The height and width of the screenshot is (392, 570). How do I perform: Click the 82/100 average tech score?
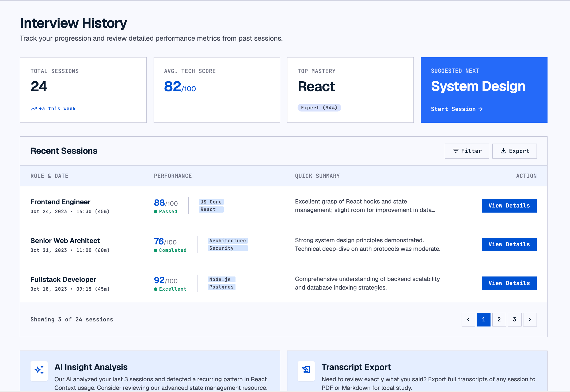point(180,87)
